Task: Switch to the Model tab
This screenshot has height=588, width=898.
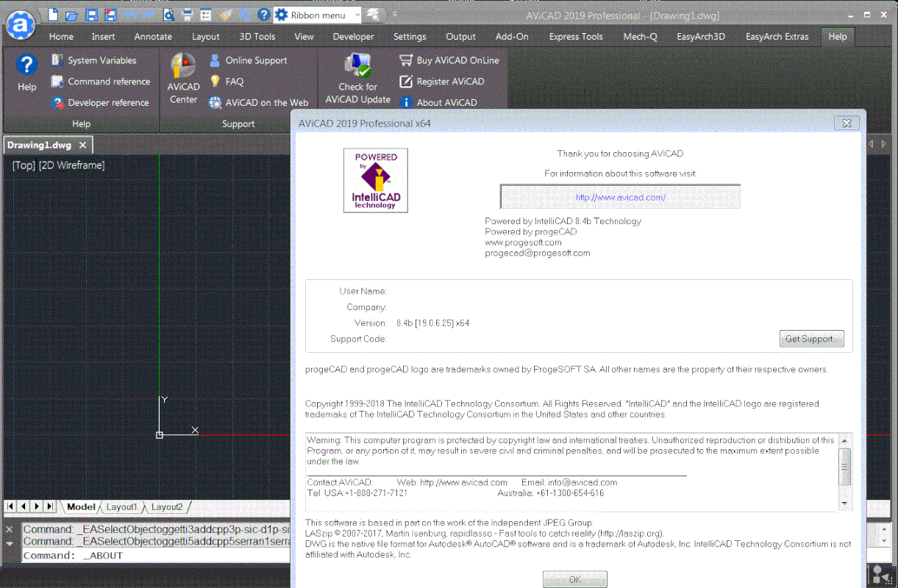Action: pyautogui.click(x=81, y=506)
